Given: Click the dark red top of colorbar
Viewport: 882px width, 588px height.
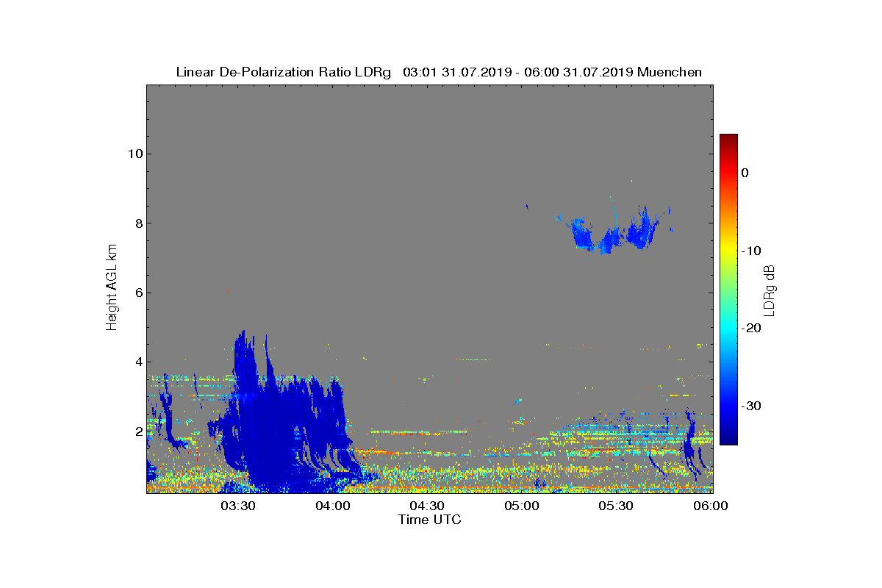Looking at the screenshot, I should (728, 140).
